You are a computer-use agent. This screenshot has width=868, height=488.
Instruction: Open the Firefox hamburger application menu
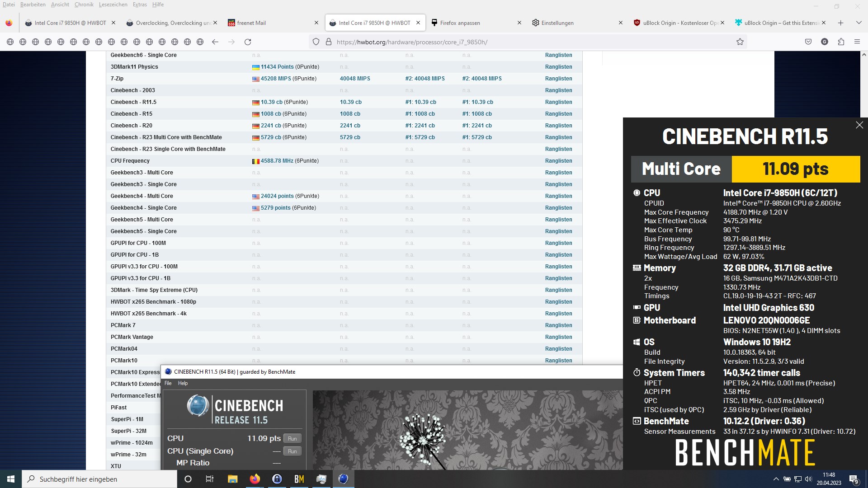857,42
